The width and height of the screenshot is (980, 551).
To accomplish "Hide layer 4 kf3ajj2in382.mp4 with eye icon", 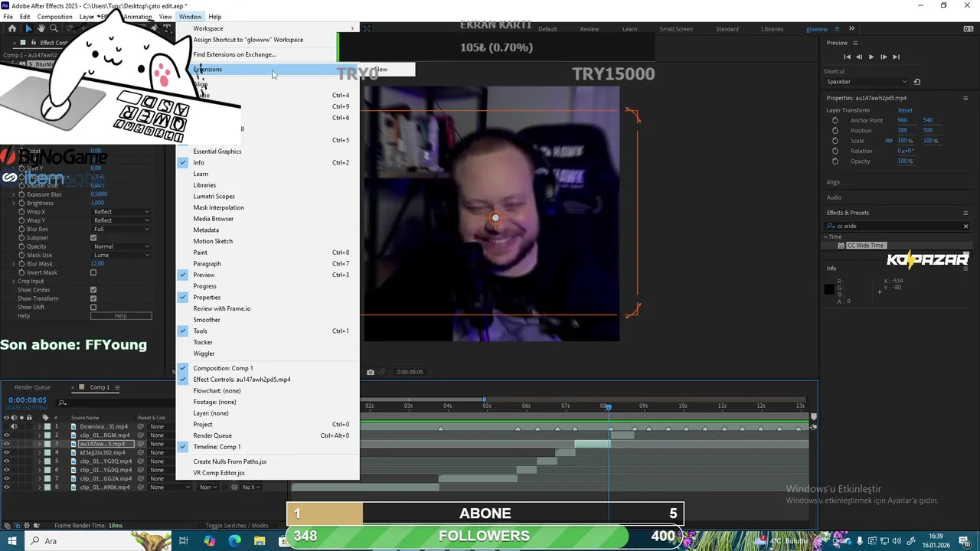I will point(7,452).
